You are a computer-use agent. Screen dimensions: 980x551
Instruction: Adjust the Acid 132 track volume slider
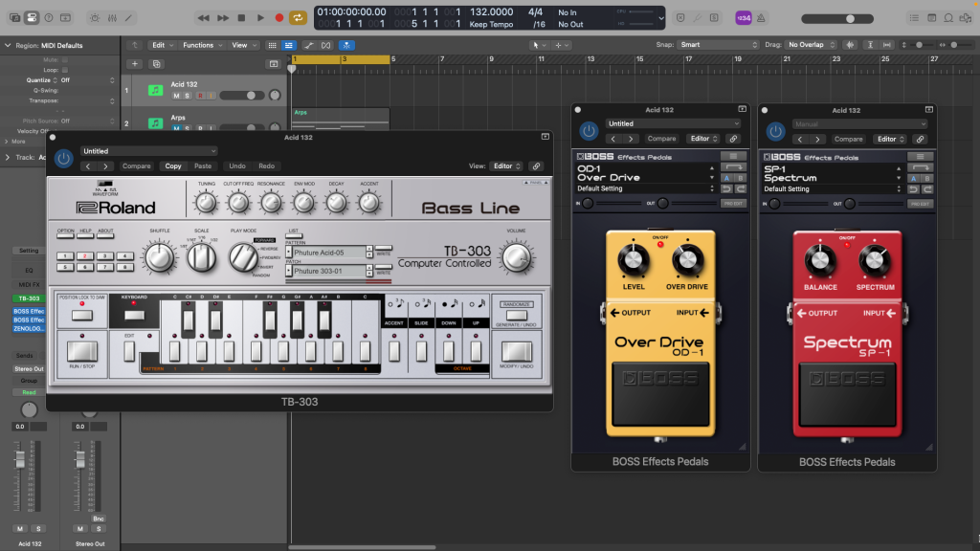[241, 96]
